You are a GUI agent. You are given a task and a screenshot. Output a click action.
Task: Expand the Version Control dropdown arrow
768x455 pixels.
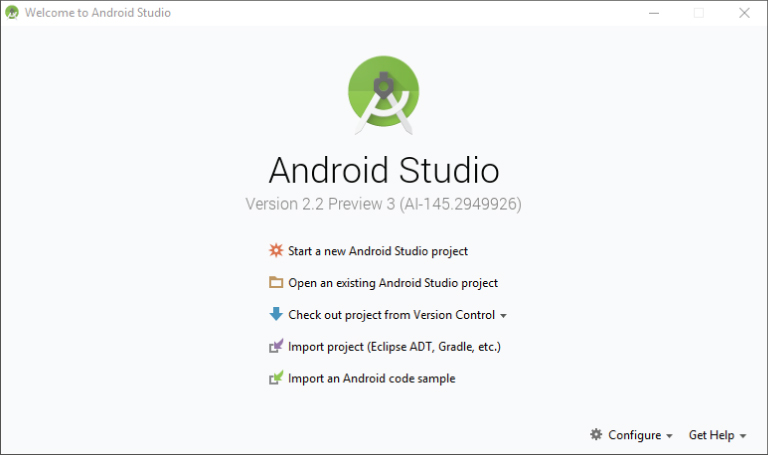[503, 316]
